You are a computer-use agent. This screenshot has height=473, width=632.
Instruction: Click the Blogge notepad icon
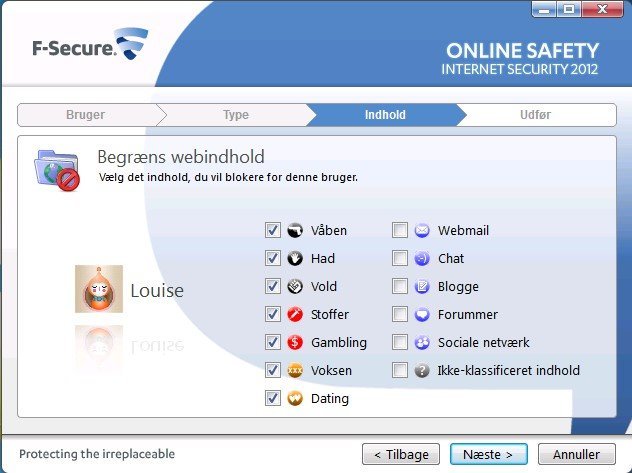tap(422, 286)
